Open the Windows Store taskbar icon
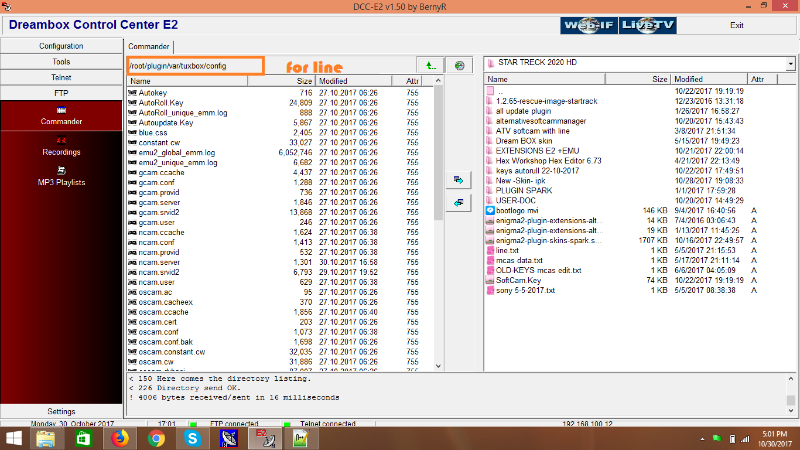Image resolution: width=800 pixels, height=450 pixels. (83, 439)
